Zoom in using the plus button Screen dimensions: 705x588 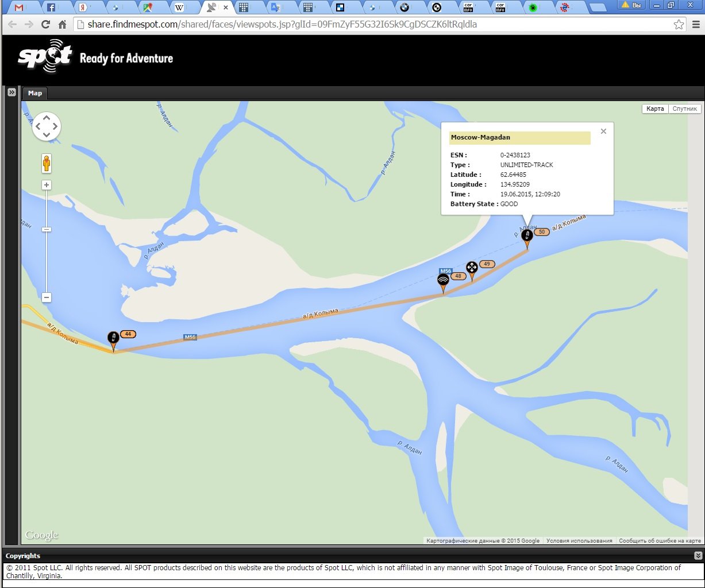click(x=47, y=185)
